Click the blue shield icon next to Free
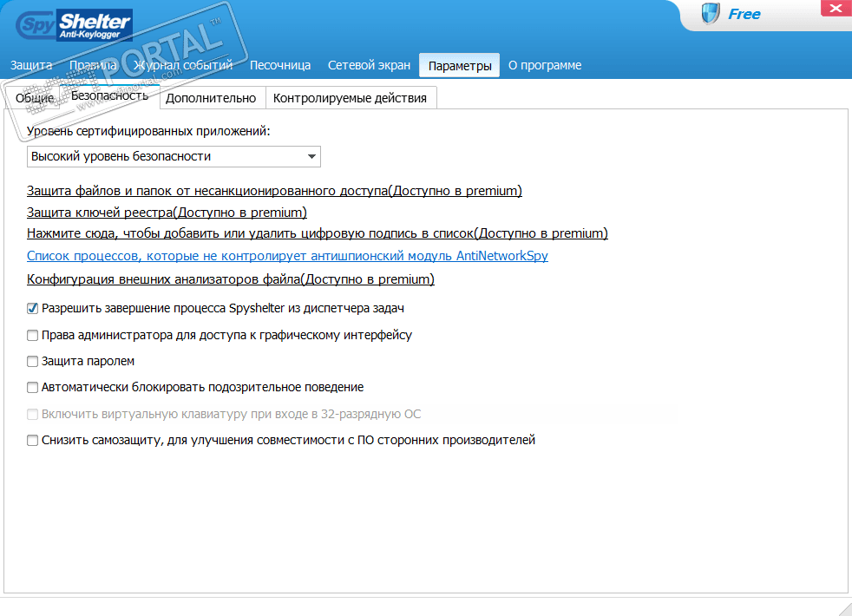 [711, 14]
